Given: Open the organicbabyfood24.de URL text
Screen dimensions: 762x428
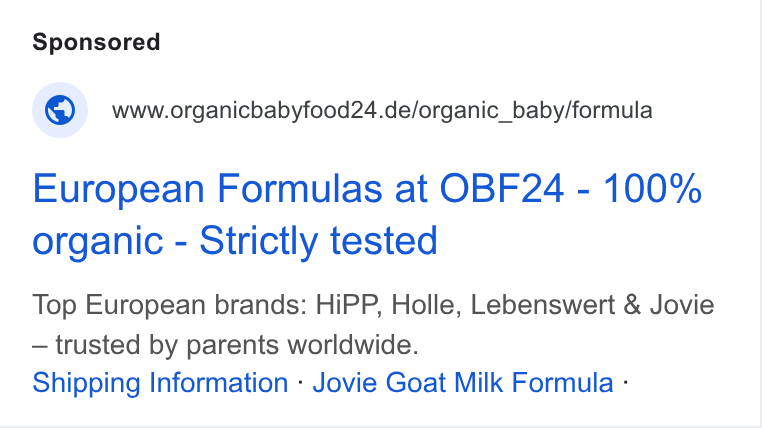Looking at the screenshot, I should click(382, 110).
